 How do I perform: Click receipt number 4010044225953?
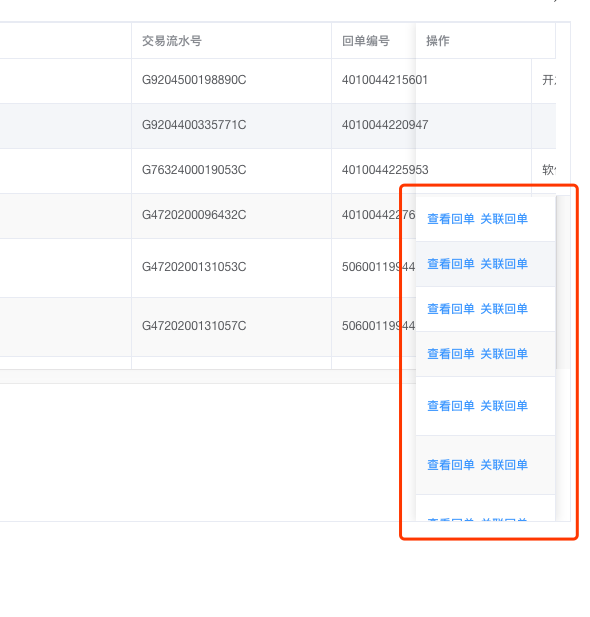point(385,170)
